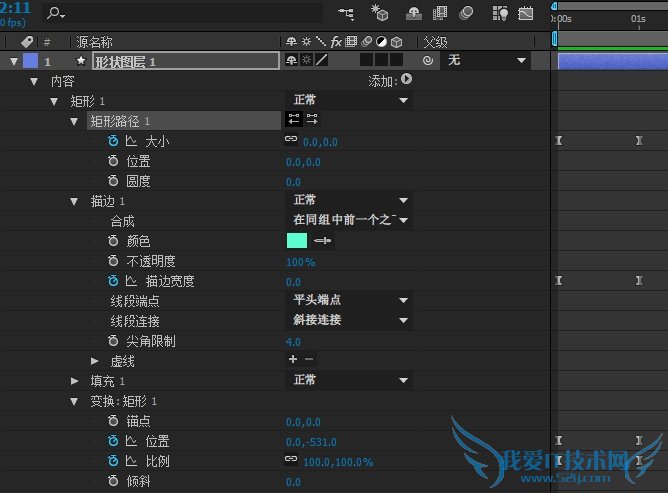Collapse the 矩形路径 1 group
The image size is (668, 493).
pyautogui.click(x=74, y=121)
